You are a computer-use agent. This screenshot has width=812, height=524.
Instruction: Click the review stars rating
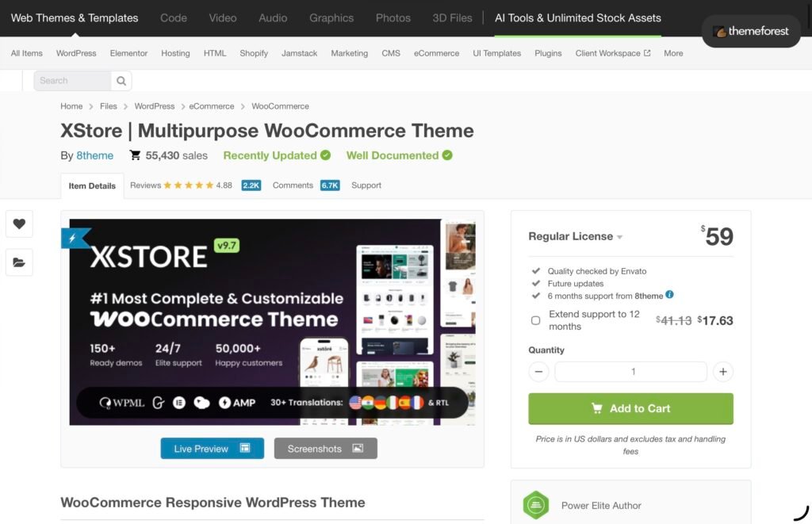pyautogui.click(x=189, y=186)
